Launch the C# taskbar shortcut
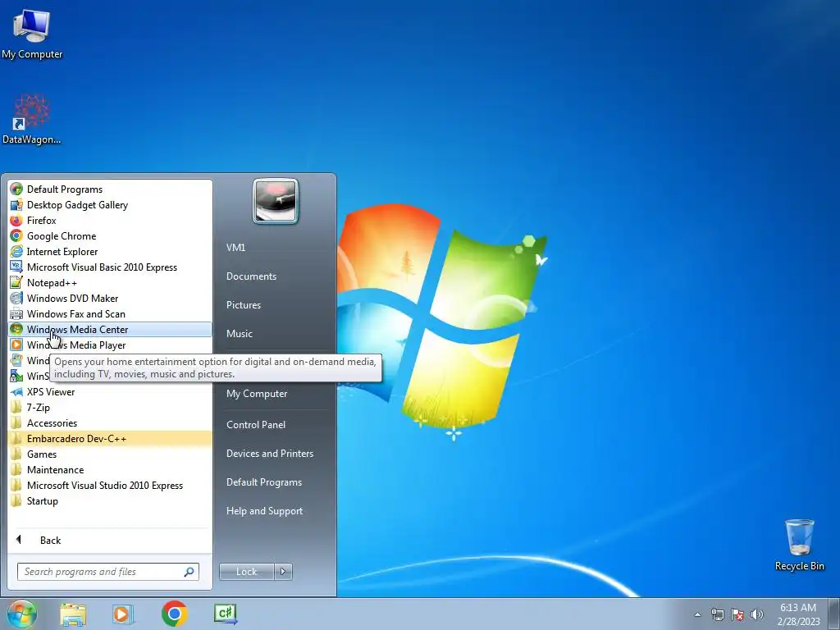 tap(225, 614)
